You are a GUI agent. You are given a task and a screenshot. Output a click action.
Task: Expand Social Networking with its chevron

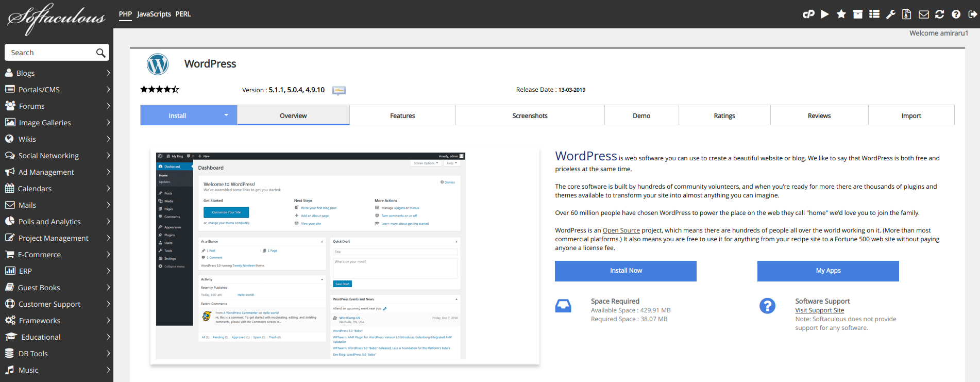pos(108,155)
